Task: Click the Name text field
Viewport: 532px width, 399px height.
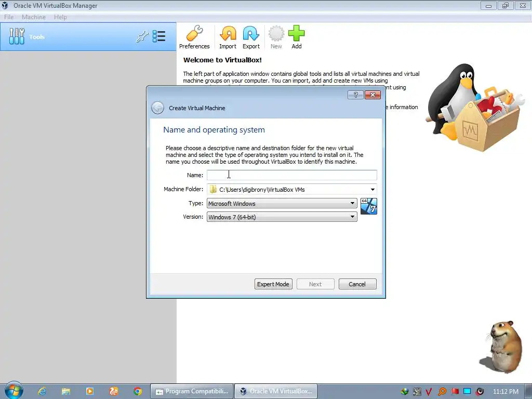Action: 292,175
